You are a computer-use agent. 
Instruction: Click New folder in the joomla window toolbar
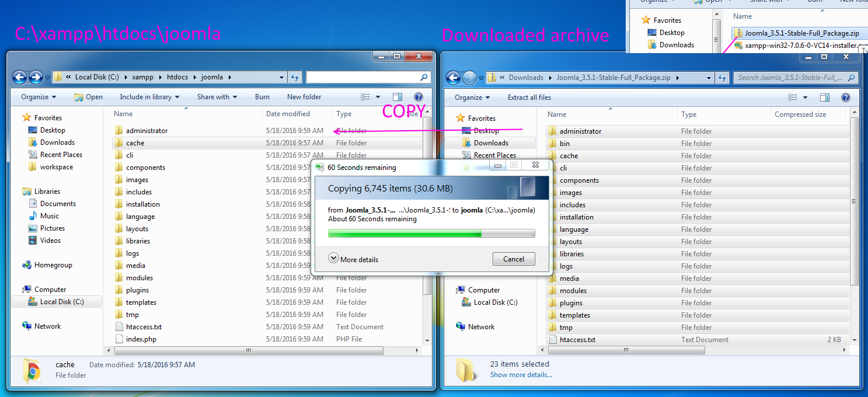coord(304,97)
